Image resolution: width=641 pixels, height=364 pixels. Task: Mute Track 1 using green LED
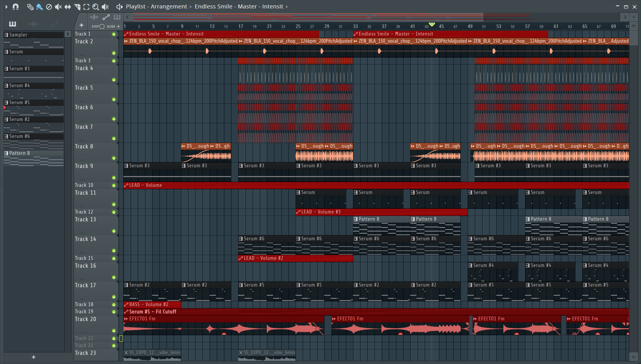coord(114,34)
